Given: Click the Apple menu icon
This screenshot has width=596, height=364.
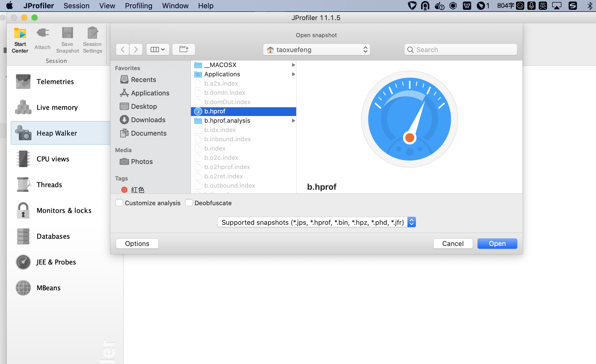Looking at the screenshot, I should click(x=10, y=6).
